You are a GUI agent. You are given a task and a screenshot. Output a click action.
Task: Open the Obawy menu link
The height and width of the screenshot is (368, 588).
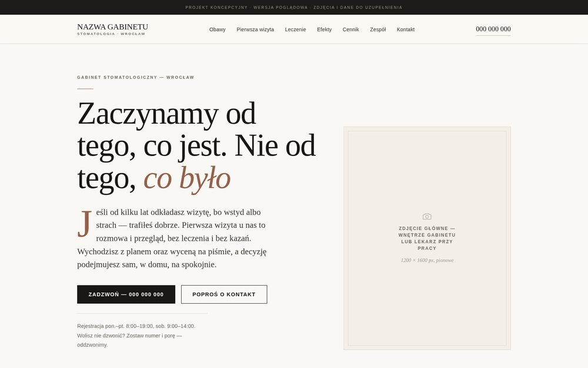tap(217, 29)
